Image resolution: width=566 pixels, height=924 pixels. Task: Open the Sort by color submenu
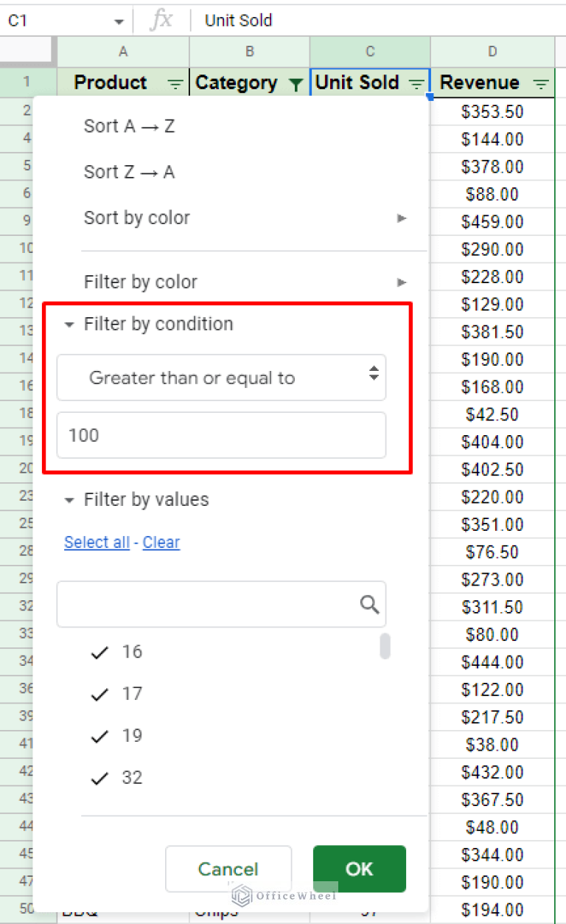tap(136, 218)
